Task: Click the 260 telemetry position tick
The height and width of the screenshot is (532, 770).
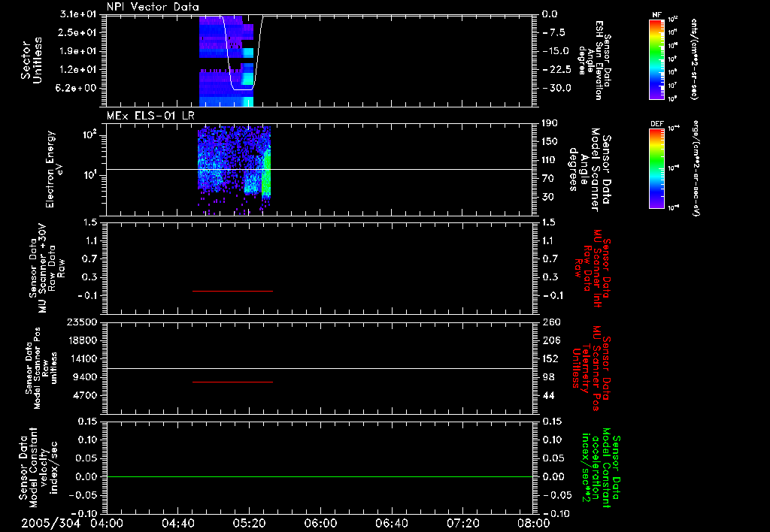Action: coord(551,322)
